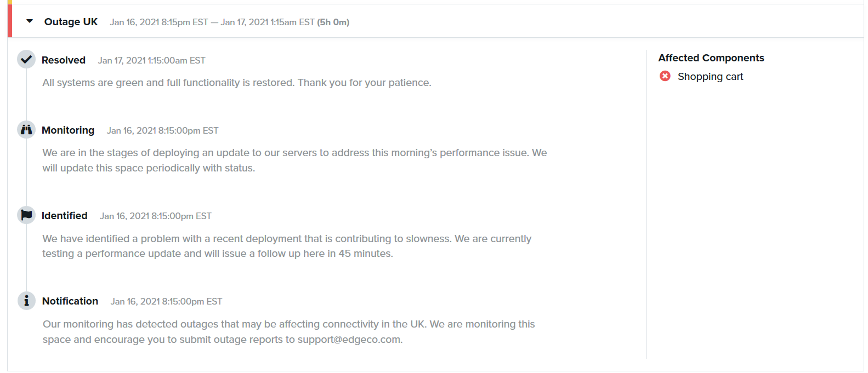Select the Shopping cart component label
Screen dimensions: 868x373
(710, 77)
